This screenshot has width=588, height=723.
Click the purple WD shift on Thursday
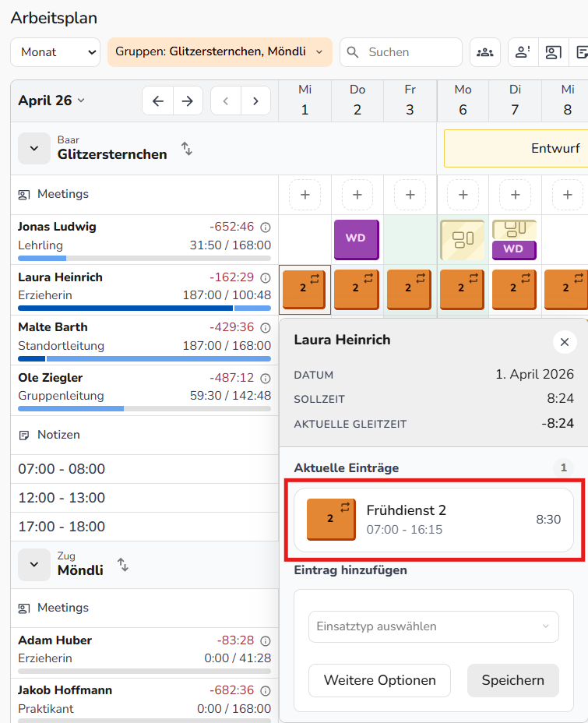[356, 238]
